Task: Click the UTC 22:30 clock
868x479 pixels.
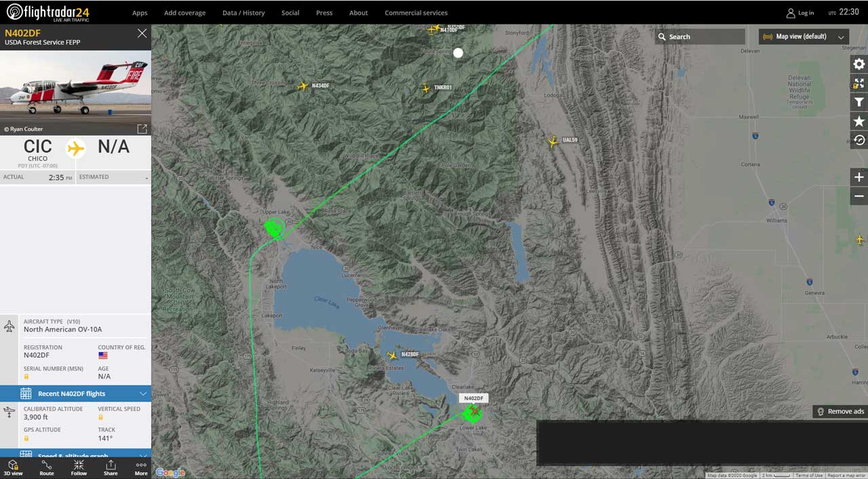Action: click(x=844, y=12)
